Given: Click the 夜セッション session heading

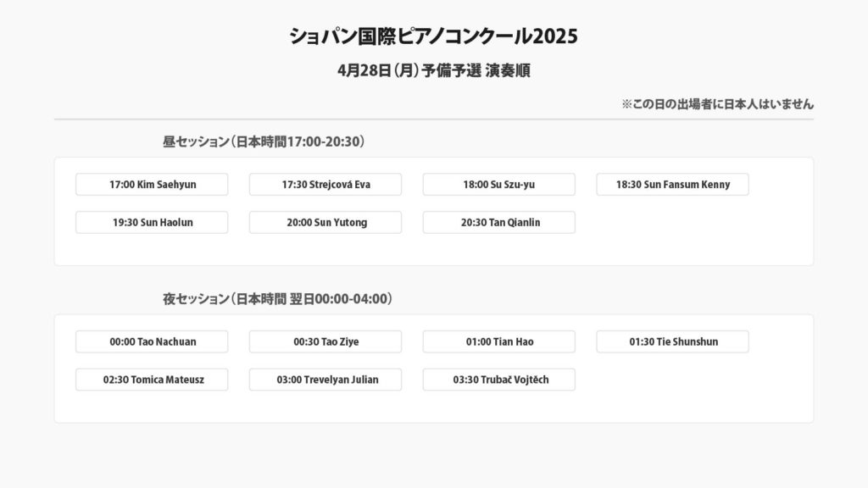Looking at the screenshot, I should pyautogui.click(x=277, y=299).
